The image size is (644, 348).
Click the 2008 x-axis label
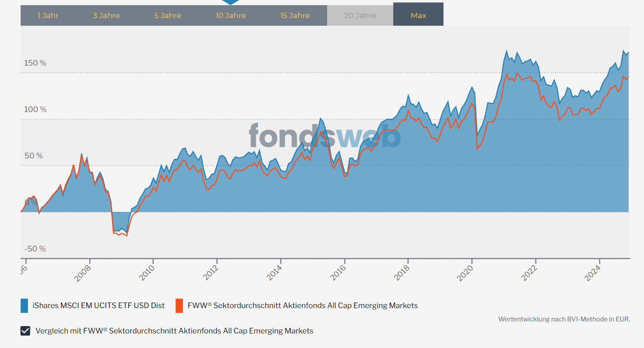(x=82, y=273)
